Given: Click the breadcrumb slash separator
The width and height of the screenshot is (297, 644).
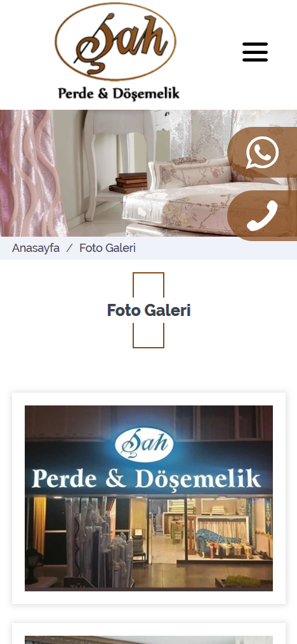Looking at the screenshot, I should [x=69, y=248].
